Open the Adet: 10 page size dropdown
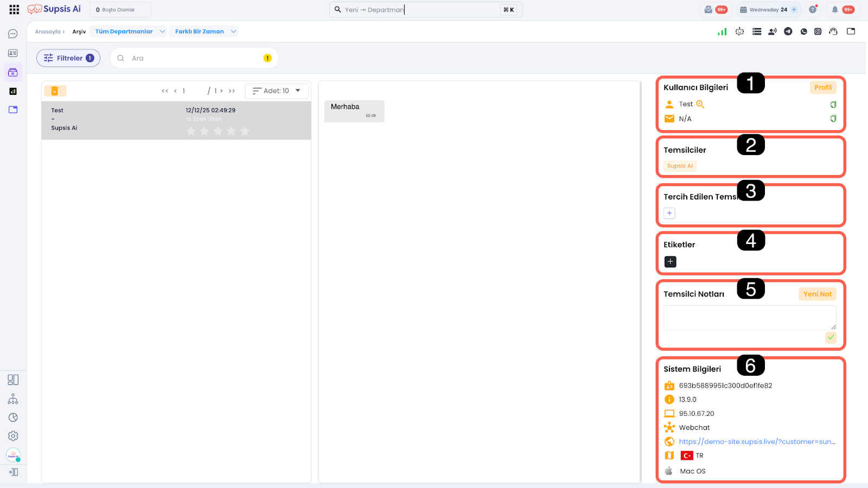This screenshot has height=488, width=868. point(277,91)
